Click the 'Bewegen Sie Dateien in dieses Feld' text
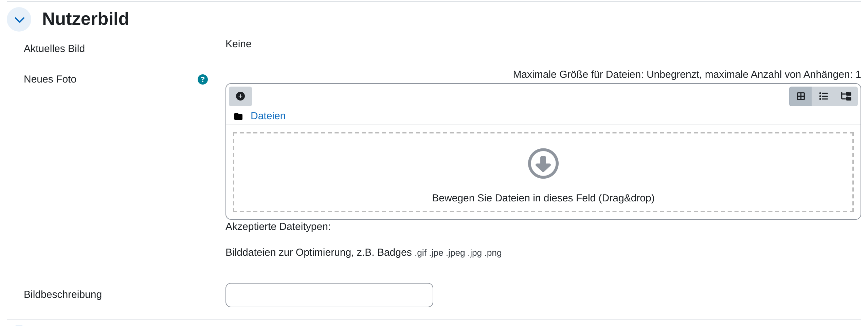Image resolution: width=868 pixels, height=326 pixels. pyautogui.click(x=543, y=198)
